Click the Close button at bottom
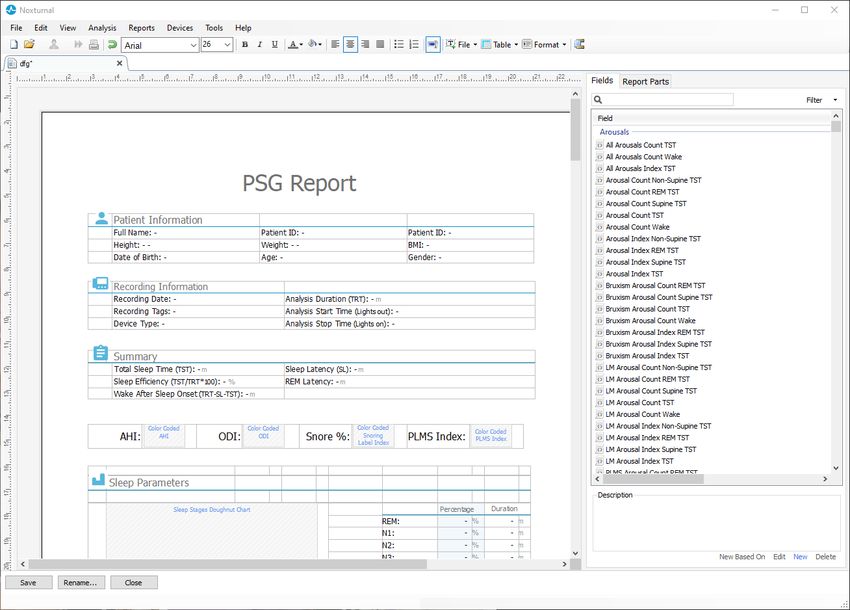This screenshot has width=850, height=610. click(134, 582)
